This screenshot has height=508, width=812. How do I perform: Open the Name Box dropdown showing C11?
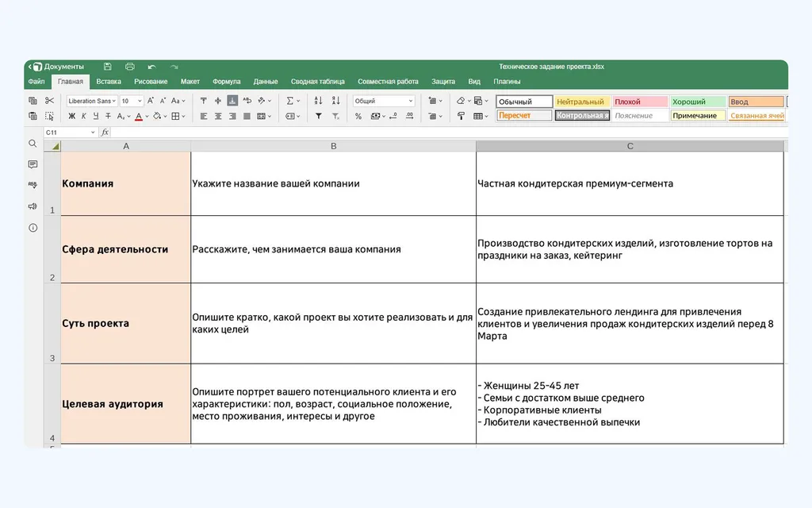93,133
